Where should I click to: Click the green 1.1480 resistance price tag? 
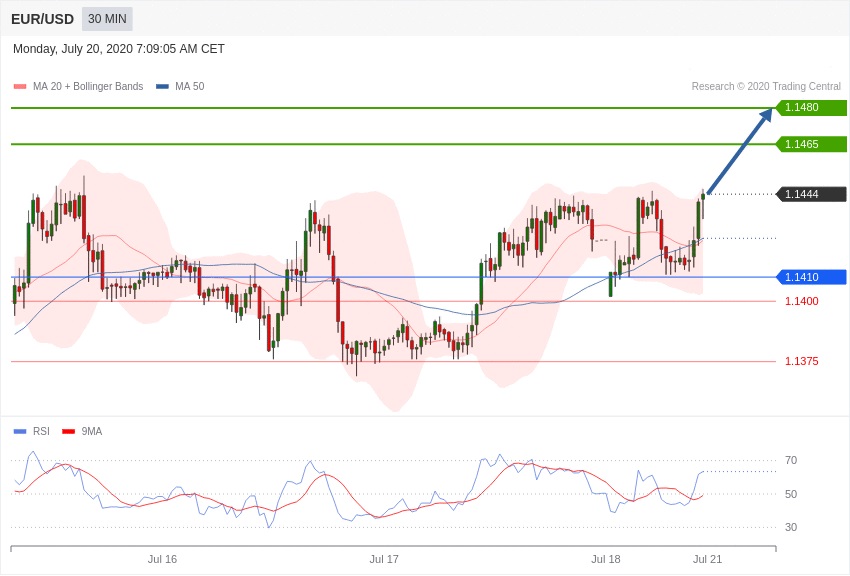811,108
